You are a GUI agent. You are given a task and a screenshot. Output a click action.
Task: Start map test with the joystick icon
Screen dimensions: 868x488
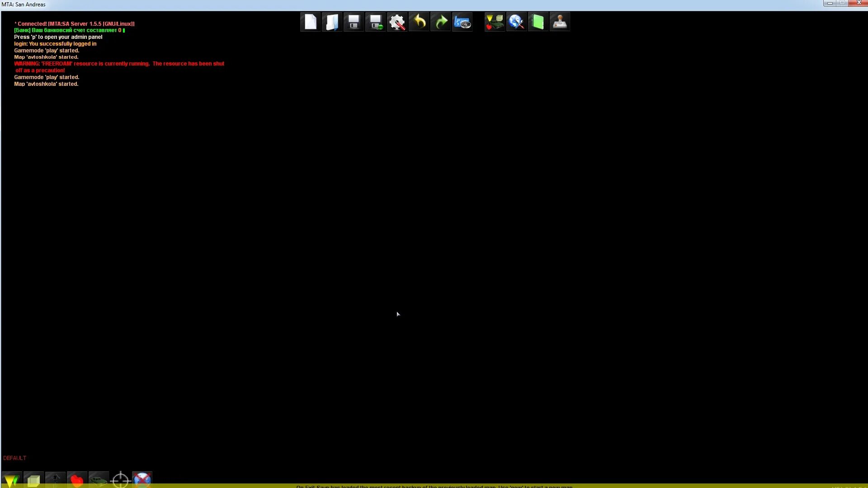coord(560,22)
